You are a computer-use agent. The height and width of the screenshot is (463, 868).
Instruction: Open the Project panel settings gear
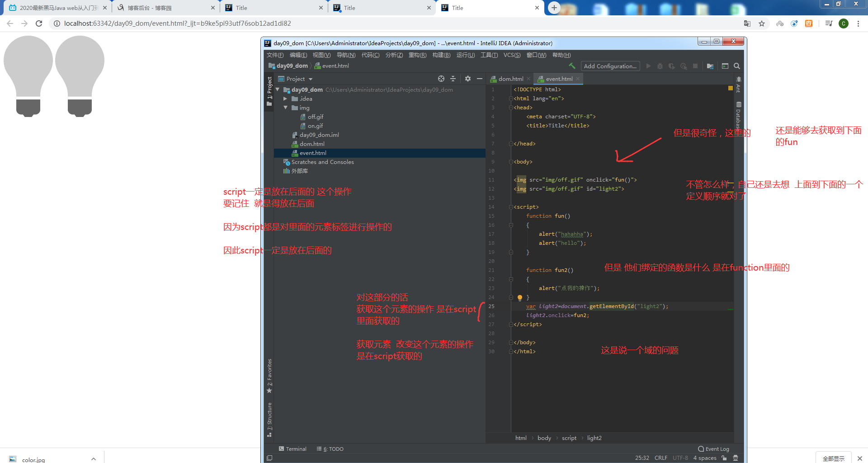(468, 79)
